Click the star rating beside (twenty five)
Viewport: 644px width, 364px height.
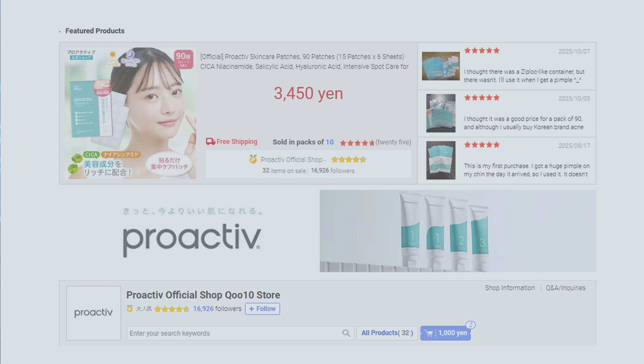(x=357, y=142)
